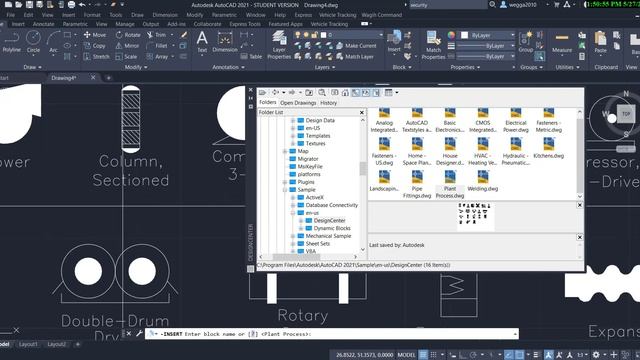Open the Object Color wheel icon
The height and width of the screenshot is (360, 640).
tap(451, 35)
